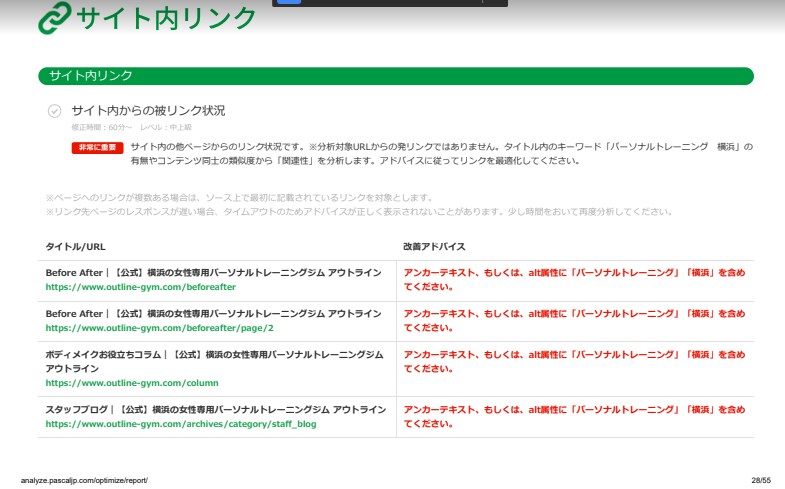785x489 pixels.
Task: Click the check circle beside サイト内からの被リンク状況
Action: 55,111
